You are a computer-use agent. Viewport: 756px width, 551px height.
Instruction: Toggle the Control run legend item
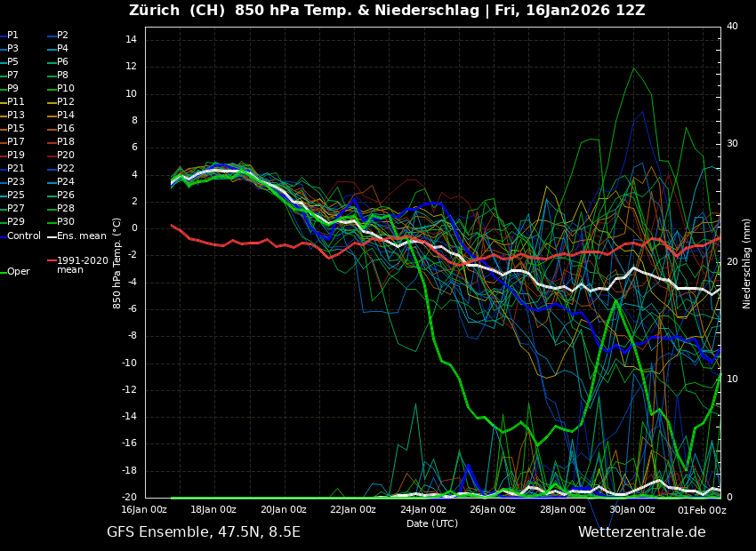coord(24,236)
